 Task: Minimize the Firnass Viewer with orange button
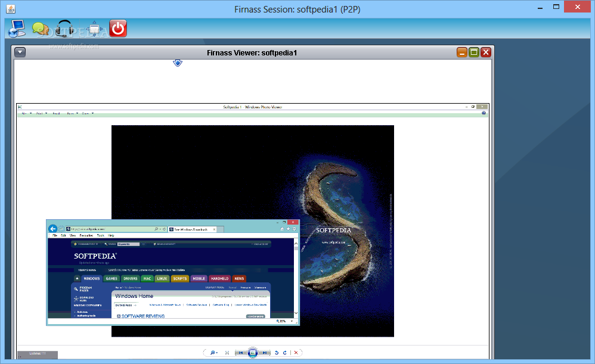(462, 52)
